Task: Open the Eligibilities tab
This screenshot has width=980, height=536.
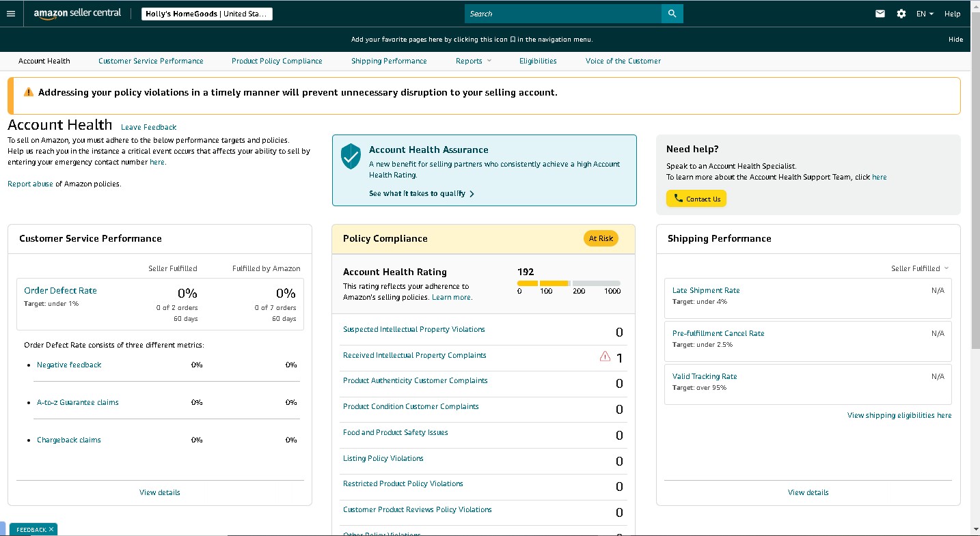Action: tap(538, 61)
